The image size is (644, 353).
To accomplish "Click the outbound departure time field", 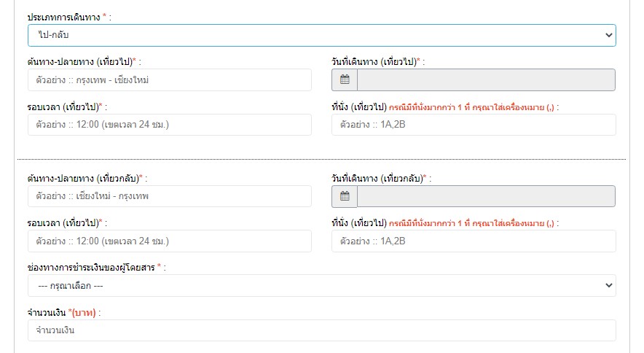I will click(170, 125).
